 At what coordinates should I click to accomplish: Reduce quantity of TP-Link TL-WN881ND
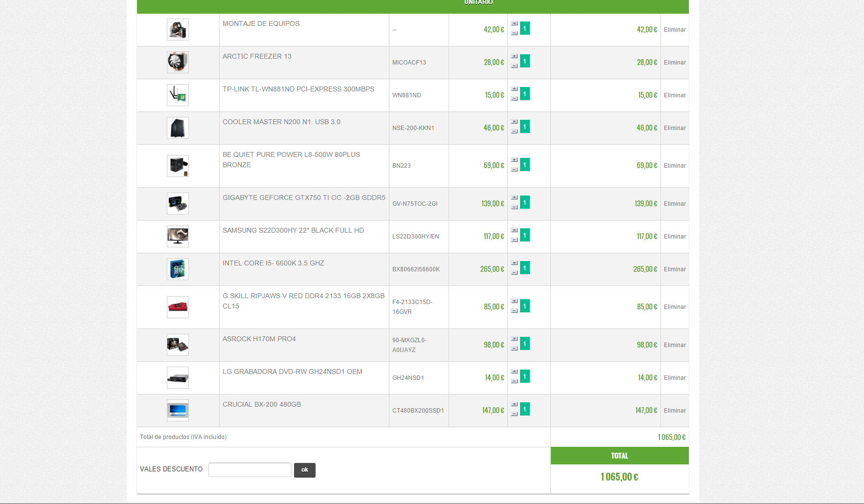click(x=514, y=99)
